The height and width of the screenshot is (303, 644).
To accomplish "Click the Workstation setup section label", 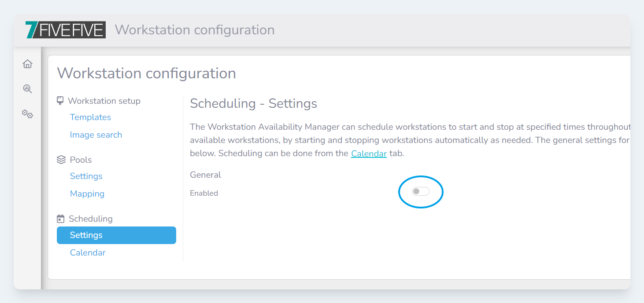I will click(104, 101).
